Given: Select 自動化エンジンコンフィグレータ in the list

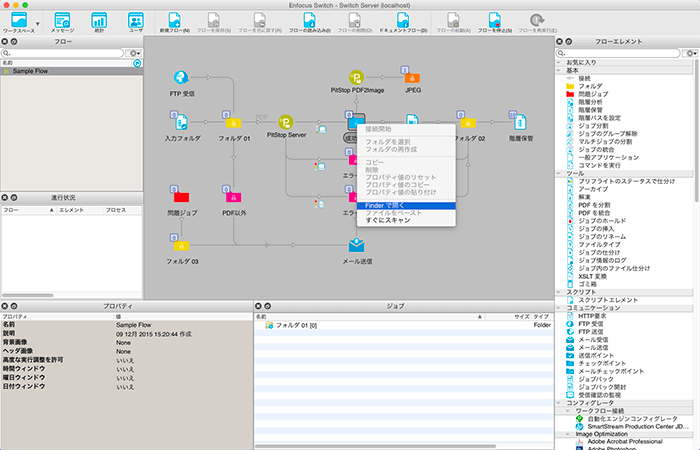Looking at the screenshot, I should (x=632, y=419).
